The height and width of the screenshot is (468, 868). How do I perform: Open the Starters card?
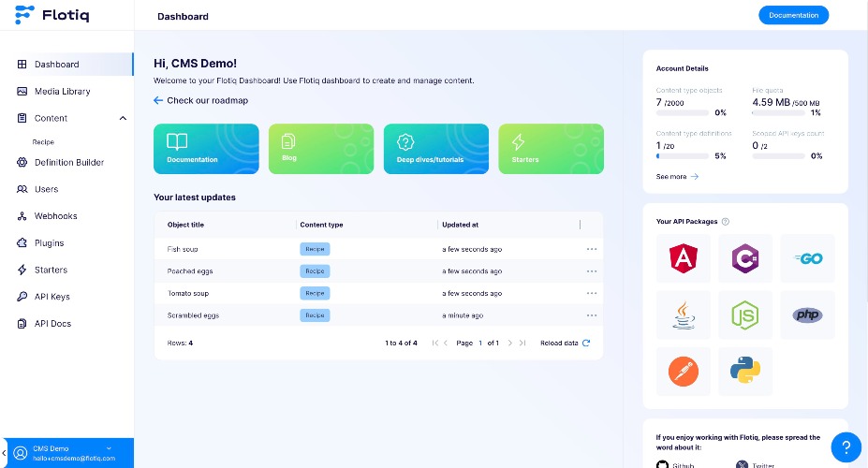pos(551,149)
